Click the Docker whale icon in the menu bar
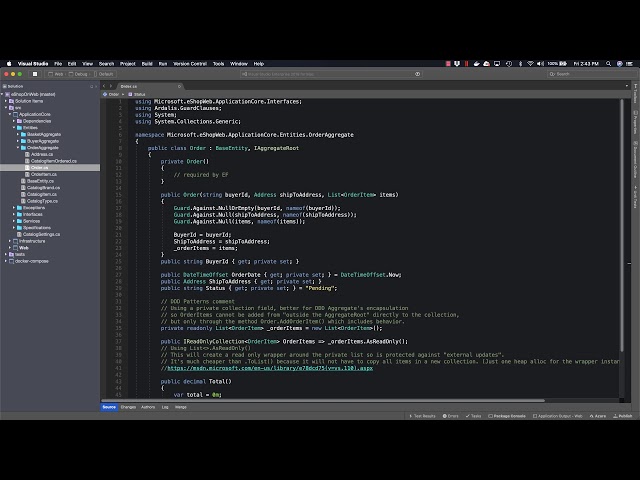Viewport: 640px width, 480px height. tap(476, 64)
